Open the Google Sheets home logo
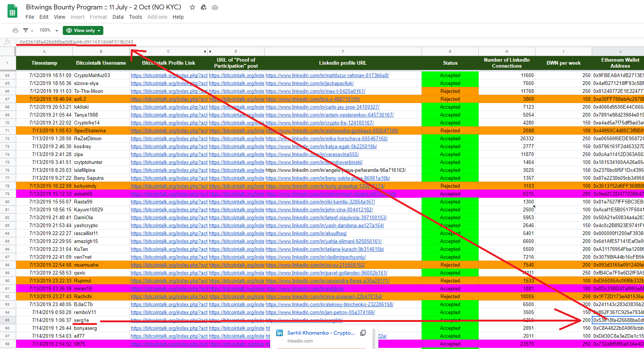The width and height of the screenshot is (644, 349). click(12, 11)
